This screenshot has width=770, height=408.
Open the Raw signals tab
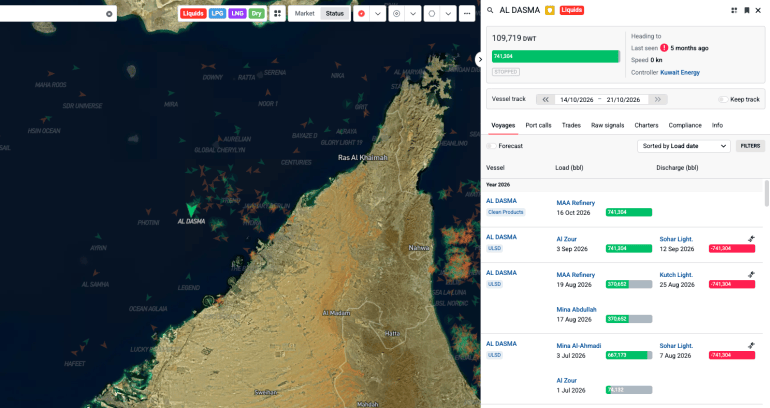point(607,125)
